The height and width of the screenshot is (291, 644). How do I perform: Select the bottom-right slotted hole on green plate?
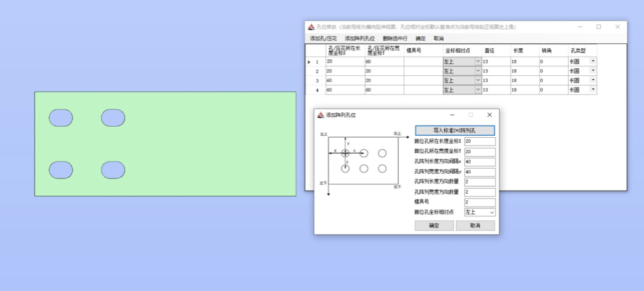[113, 169]
